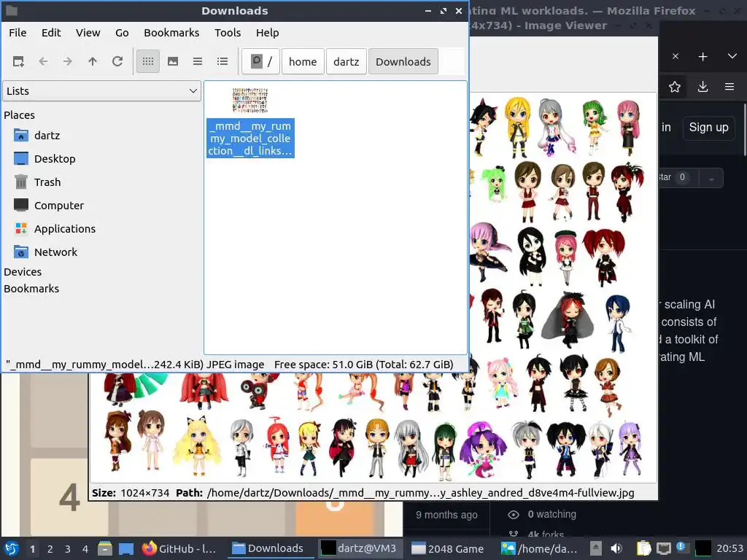
Task: Bookmark page with Firefox star icon
Action: pos(675,87)
